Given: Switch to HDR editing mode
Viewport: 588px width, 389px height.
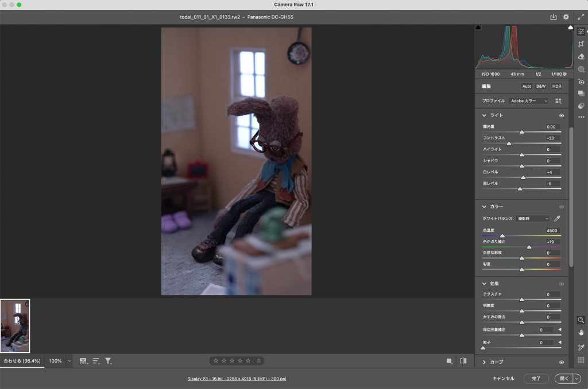Looking at the screenshot, I should point(556,86).
